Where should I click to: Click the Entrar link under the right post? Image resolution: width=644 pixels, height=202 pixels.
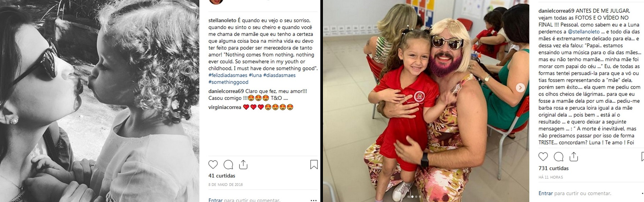546,193
